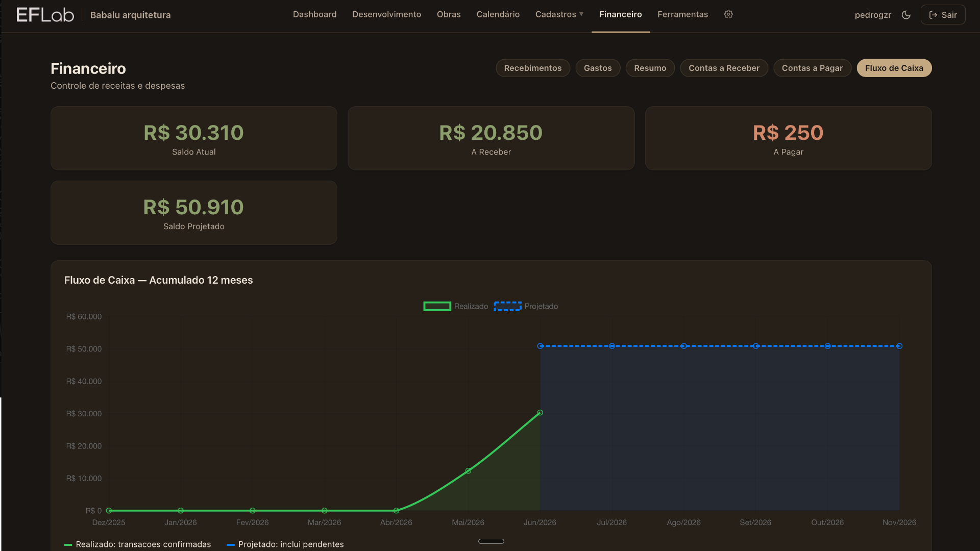This screenshot has width=980, height=551.
Task: Click the Out/2026 Projetado data point
Action: click(x=827, y=346)
